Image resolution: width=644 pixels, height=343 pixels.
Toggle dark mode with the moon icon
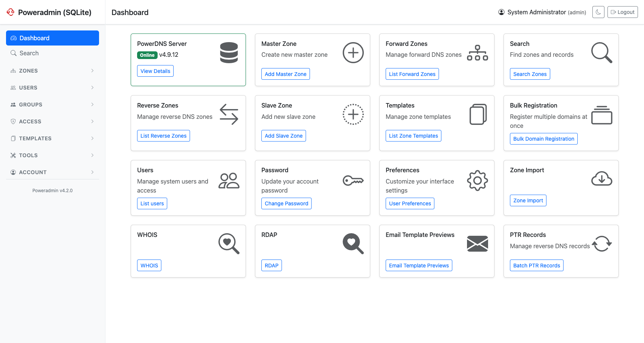point(598,12)
